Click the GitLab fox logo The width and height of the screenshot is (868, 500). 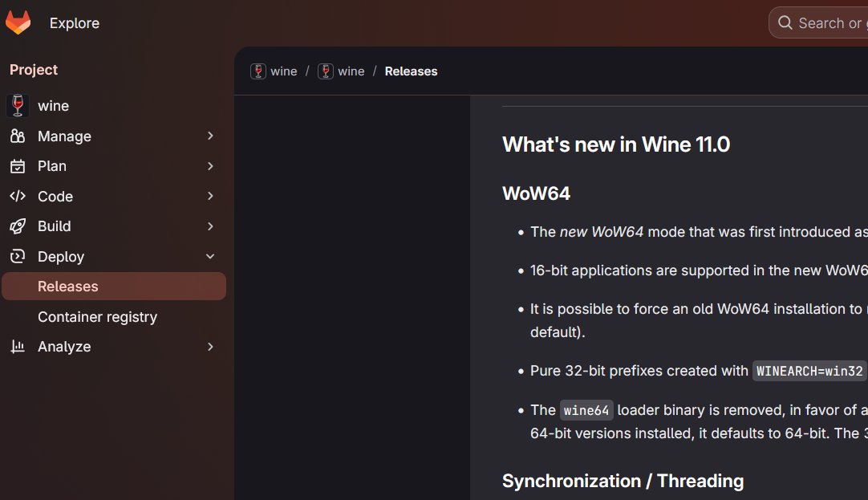(x=18, y=22)
